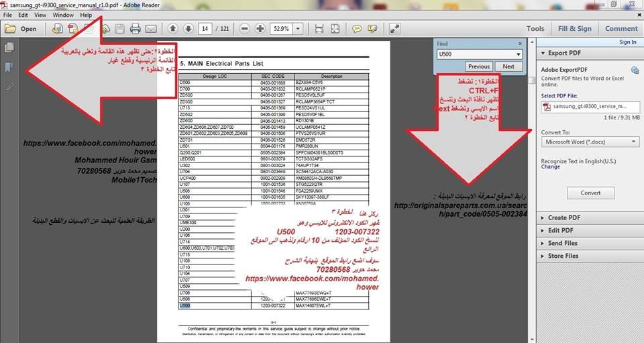
Task: Open the zoom level dropdown arrow
Action: (298, 29)
